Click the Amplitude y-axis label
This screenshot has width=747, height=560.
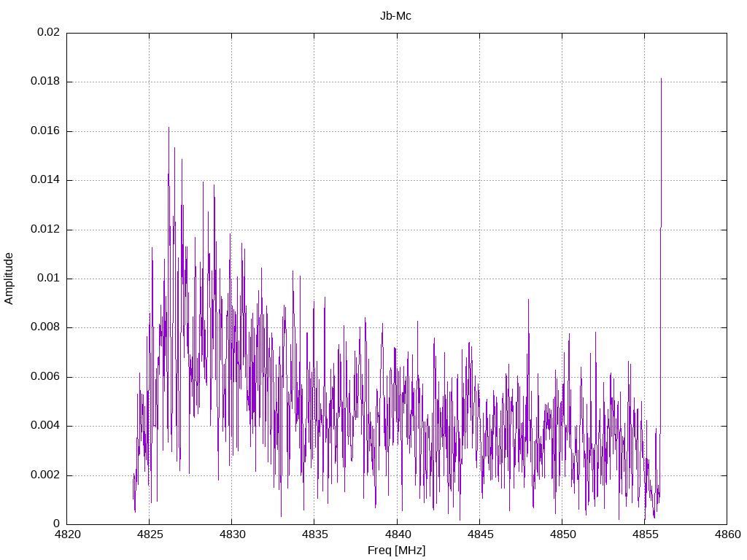9,279
